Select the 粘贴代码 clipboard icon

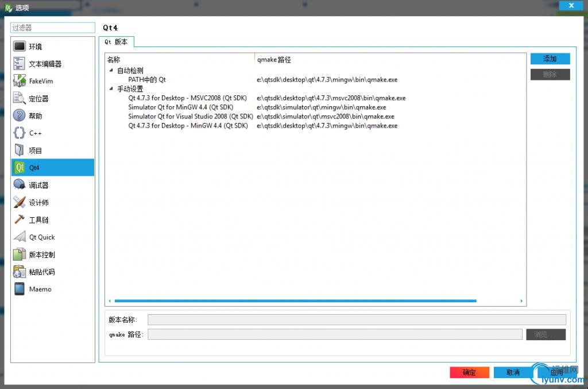(x=19, y=272)
